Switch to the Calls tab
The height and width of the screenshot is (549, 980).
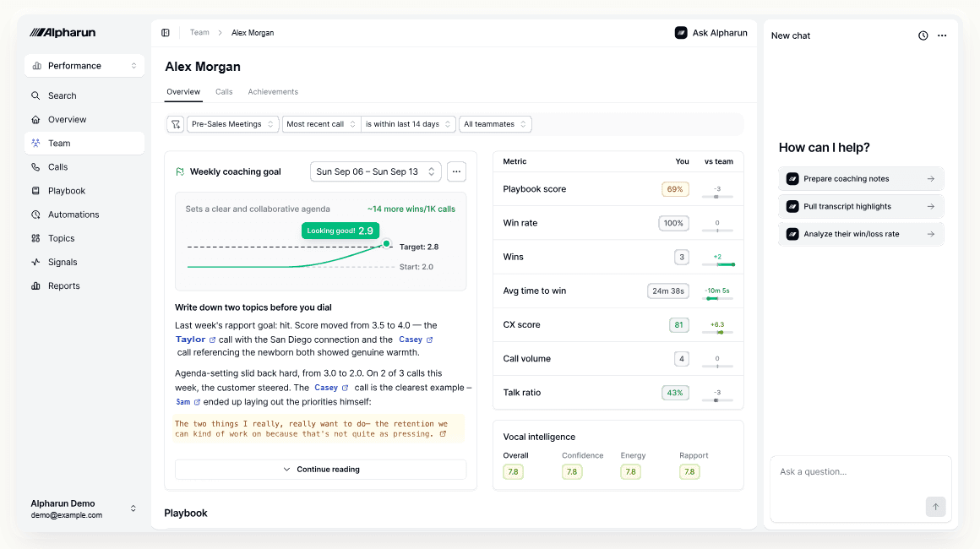pyautogui.click(x=224, y=92)
